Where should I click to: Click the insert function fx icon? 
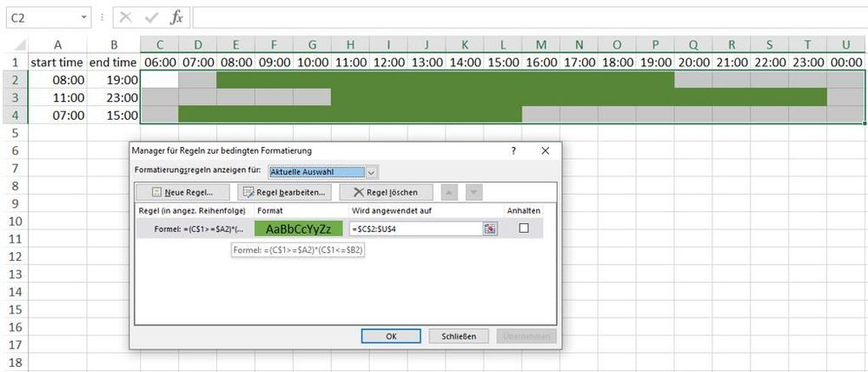tap(176, 17)
